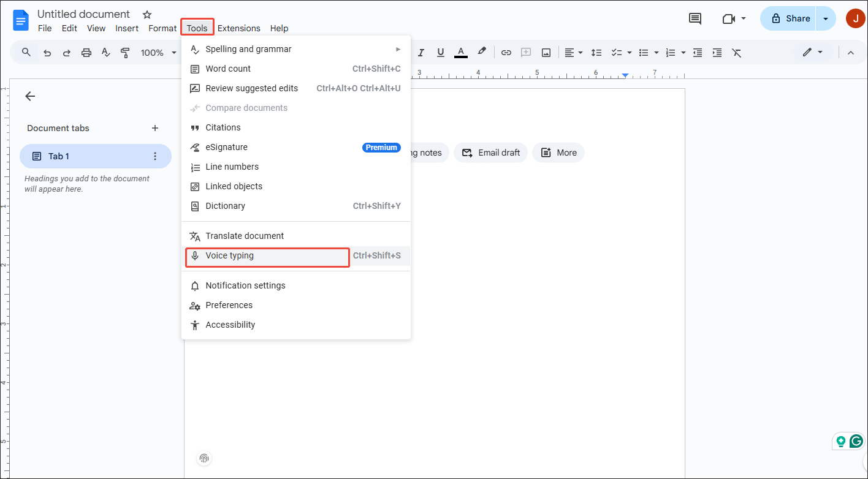Insert an image from the toolbar
The height and width of the screenshot is (479, 868).
click(x=546, y=52)
